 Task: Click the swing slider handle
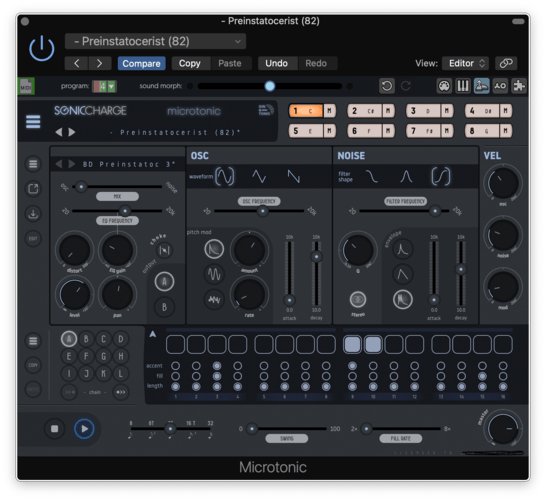coord(252,429)
